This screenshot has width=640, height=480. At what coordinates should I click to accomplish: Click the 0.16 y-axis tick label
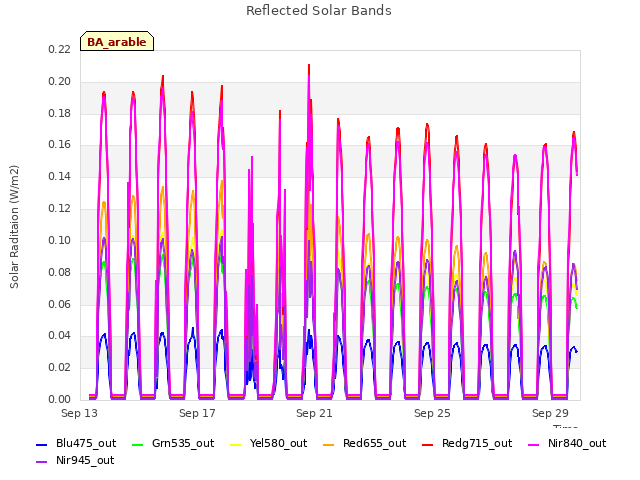coord(60,144)
